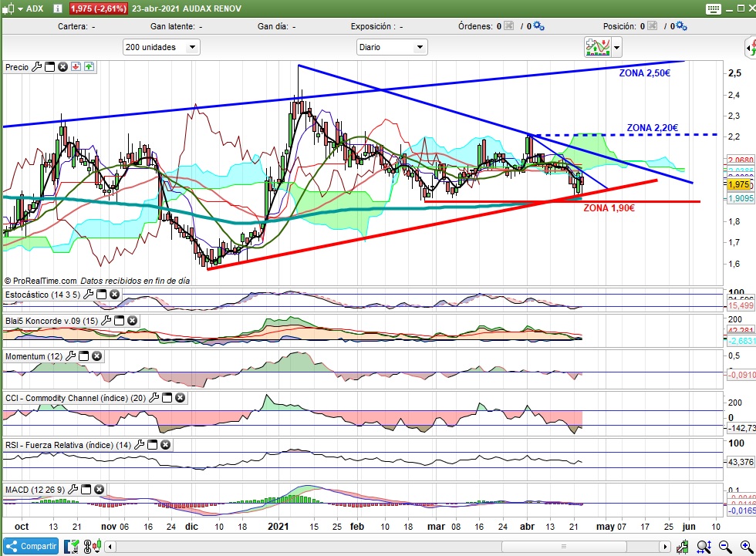Click the 43,376 RSI value label
Viewport: 756px width, 556px height.
pos(740,462)
